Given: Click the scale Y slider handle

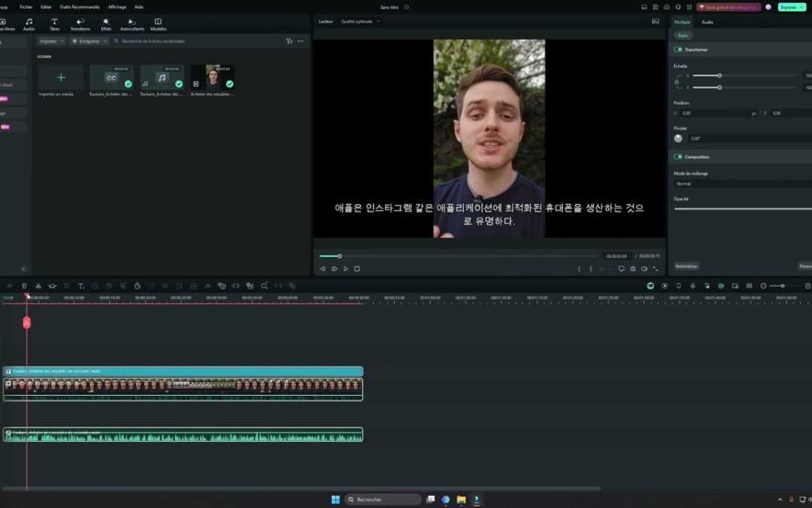Looking at the screenshot, I should click(x=720, y=87).
